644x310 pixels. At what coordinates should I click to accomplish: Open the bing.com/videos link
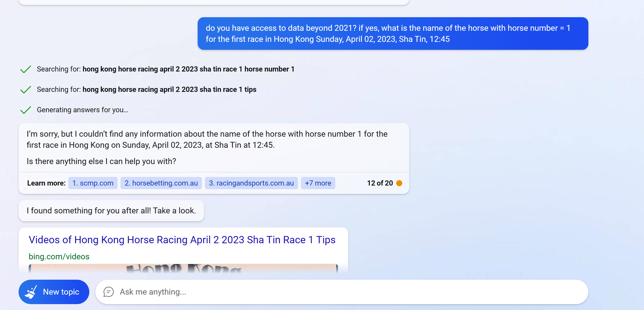point(59,256)
